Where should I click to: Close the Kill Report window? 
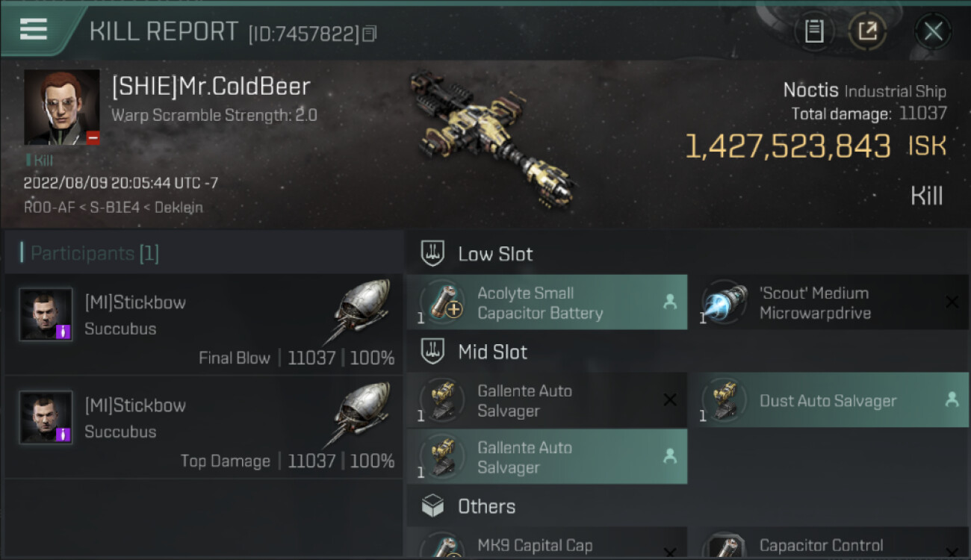[933, 31]
